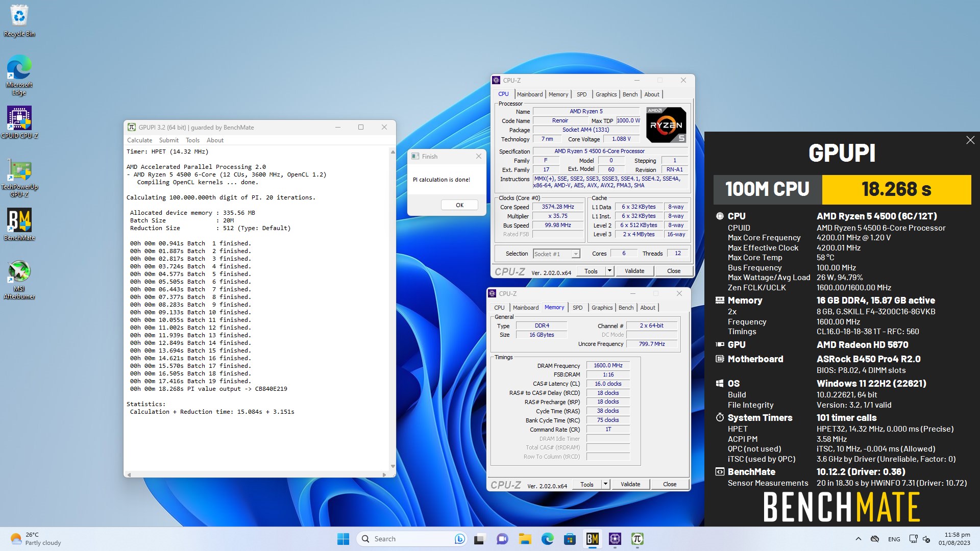Launch BenchMate desktop shortcut

coord(19,224)
